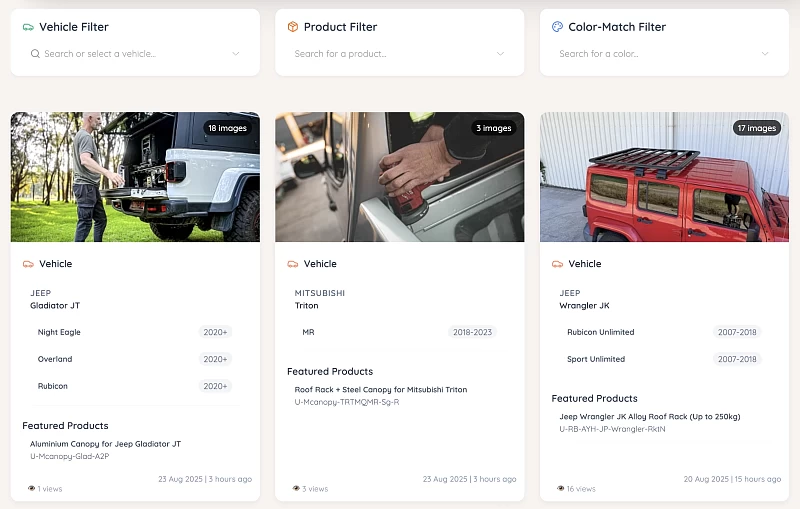Click the Color-Match Filter palette icon
Viewport: 800px width, 509px height.
pyautogui.click(x=557, y=27)
